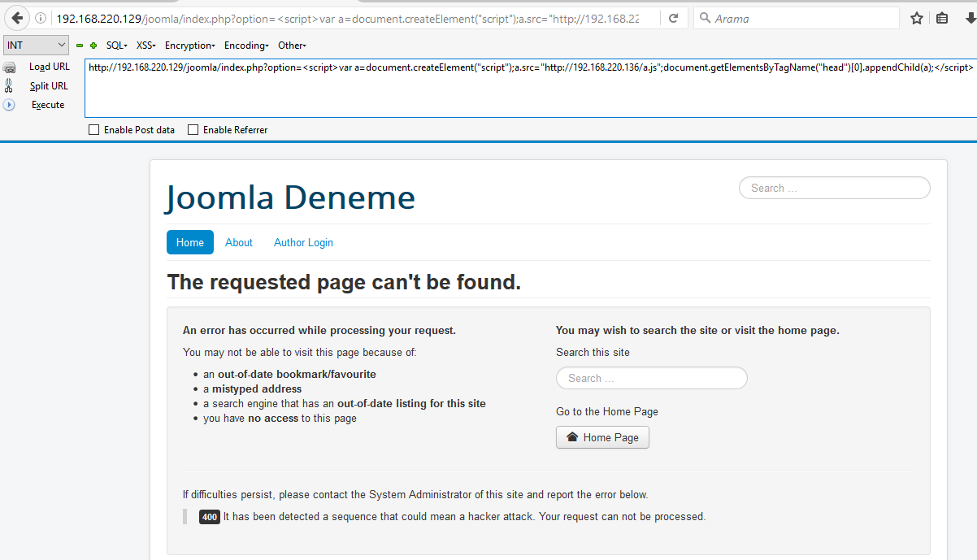Open the bookmarks list icon
Screen dimensions: 977x560
942,18
